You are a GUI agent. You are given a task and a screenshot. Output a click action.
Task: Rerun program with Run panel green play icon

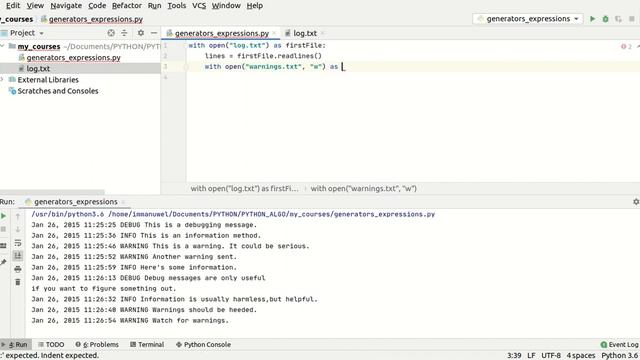[x=4, y=216]
